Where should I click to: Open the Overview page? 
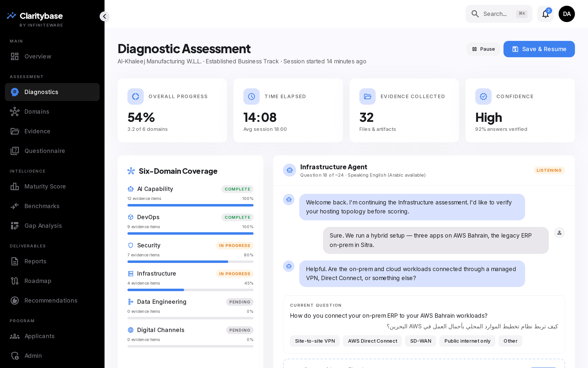pos(52,56)
